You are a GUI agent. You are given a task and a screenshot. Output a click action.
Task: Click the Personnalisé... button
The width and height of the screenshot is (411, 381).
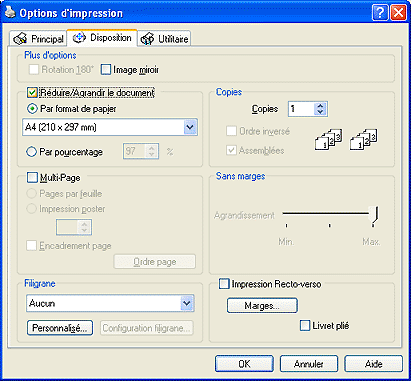point(60,328)
